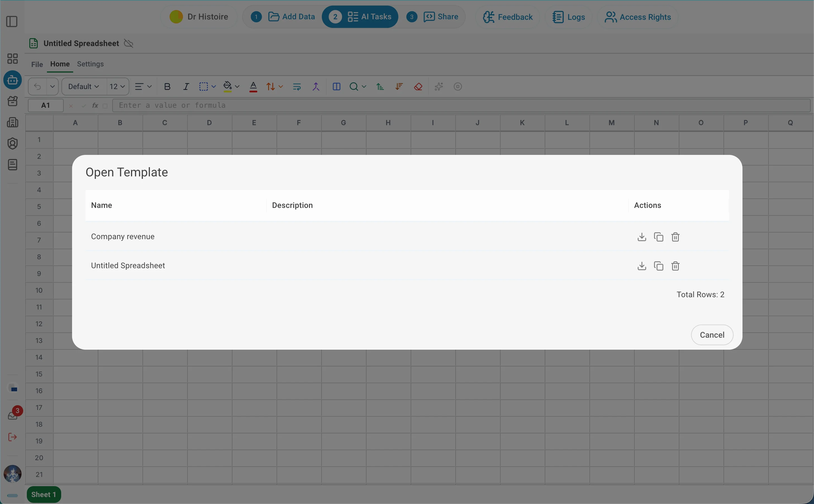Go to step 3 Share
This screenshot has width=814, height=504.
point(432,17)
